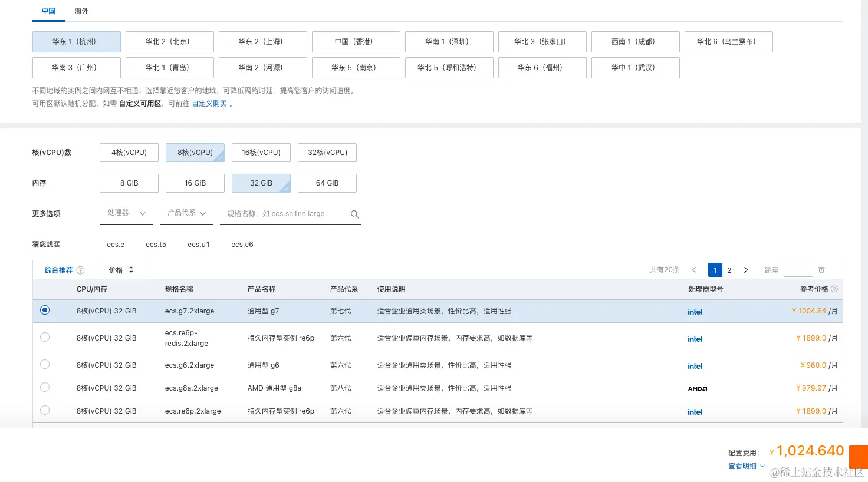The width and height of the screenshot is (868, 482).
Task: Open the 产品代系 dropdown
Action: [x=186, y=213]
